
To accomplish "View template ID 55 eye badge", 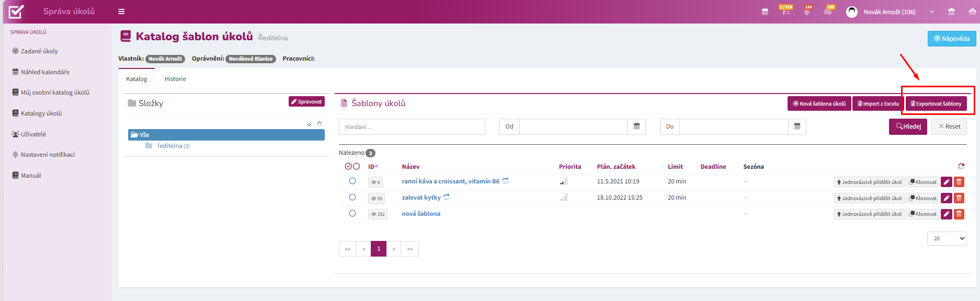I will point(377,199).
